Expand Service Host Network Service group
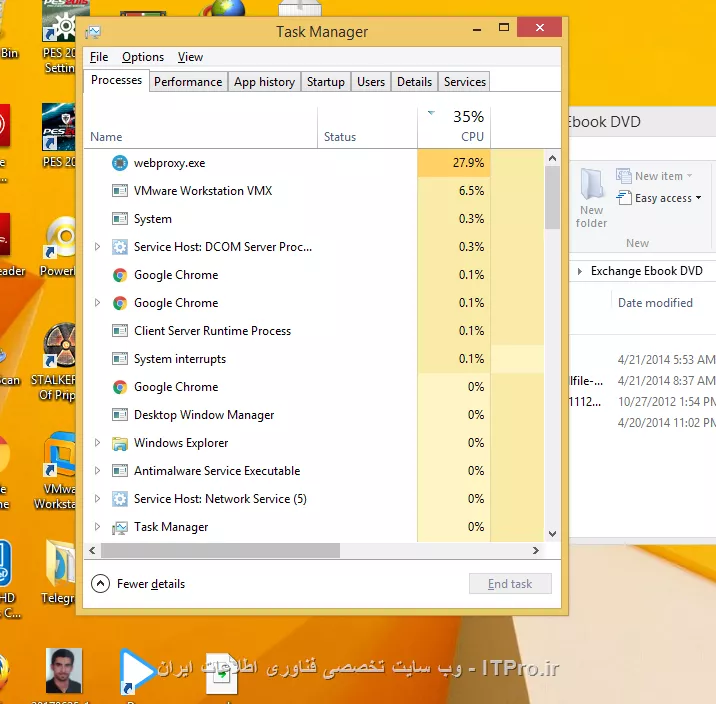Screen dimensions: 716x704 point(97,499)
